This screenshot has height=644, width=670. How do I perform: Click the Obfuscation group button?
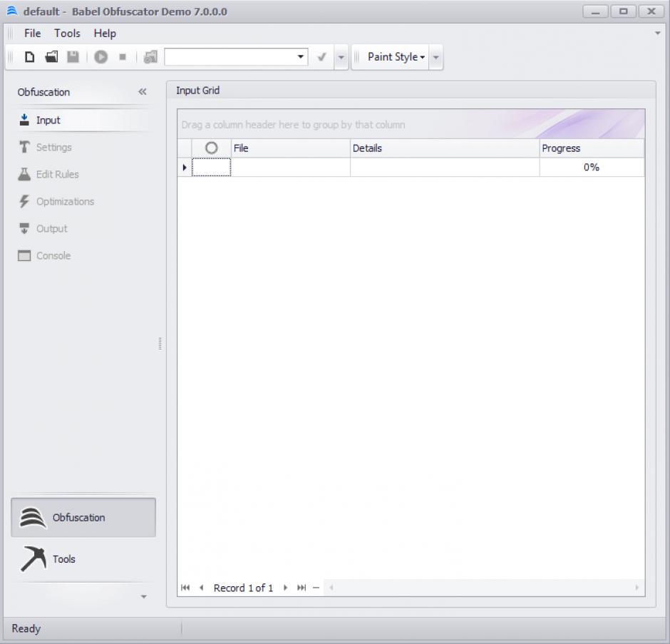pos(83,518)
